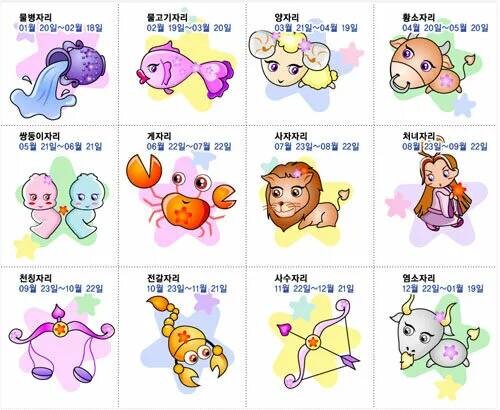Click date range 06월 22일~07월 22일
Image resolution: width=500 pixels, height=410 pixels.
point(189,147)
